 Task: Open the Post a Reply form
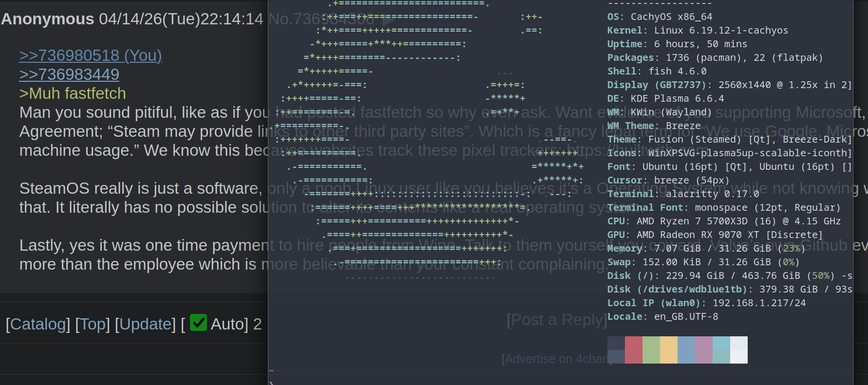pyautogui.click(x=557, y=320)
